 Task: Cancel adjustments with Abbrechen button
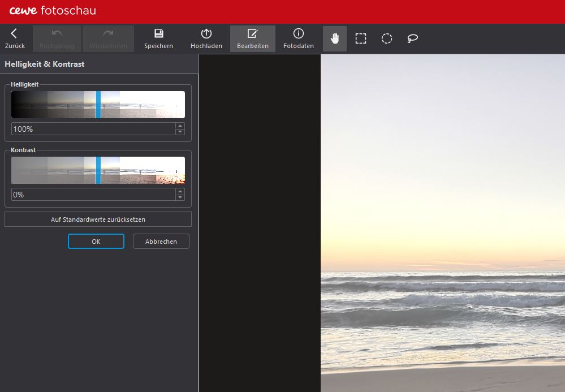161,242
